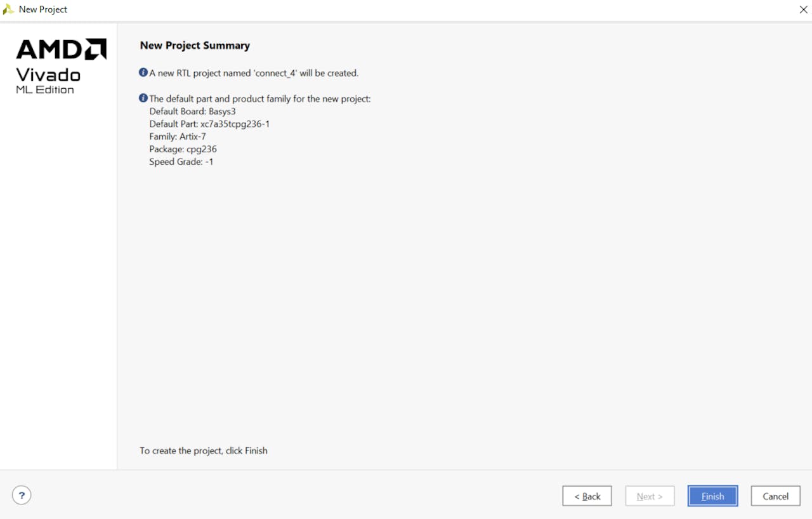
Task: Click the Package: cpg236 text
Action: coord(183,149)
